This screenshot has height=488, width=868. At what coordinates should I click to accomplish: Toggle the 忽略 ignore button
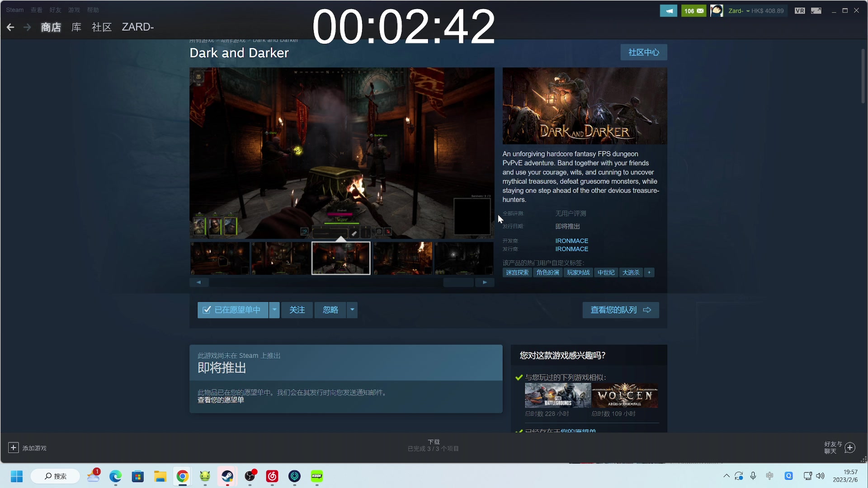coord(330,310)
